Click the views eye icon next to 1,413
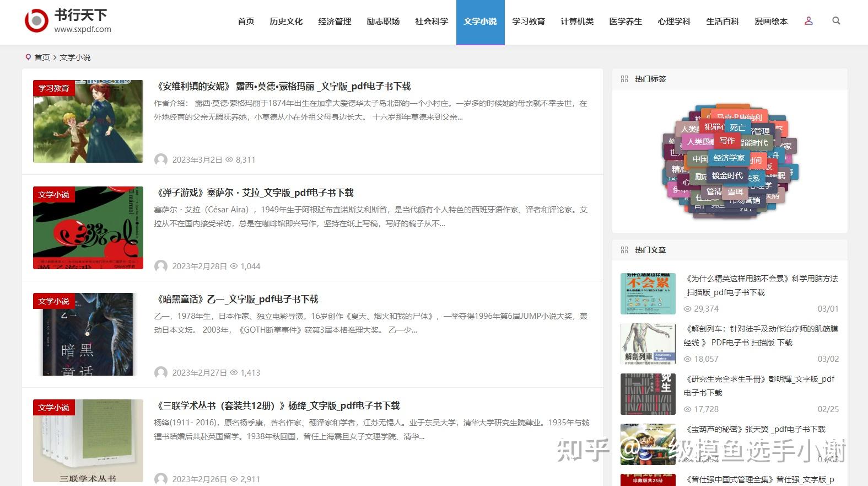 [234, 373]
